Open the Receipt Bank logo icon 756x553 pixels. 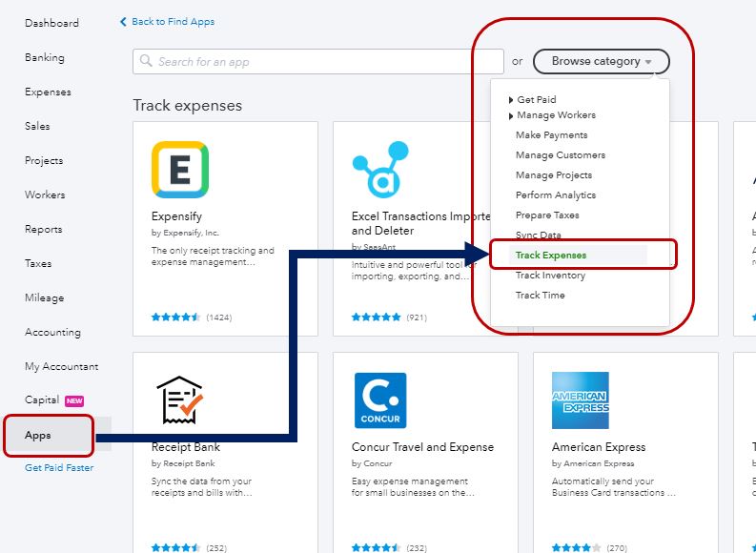(x=180, y=399)
